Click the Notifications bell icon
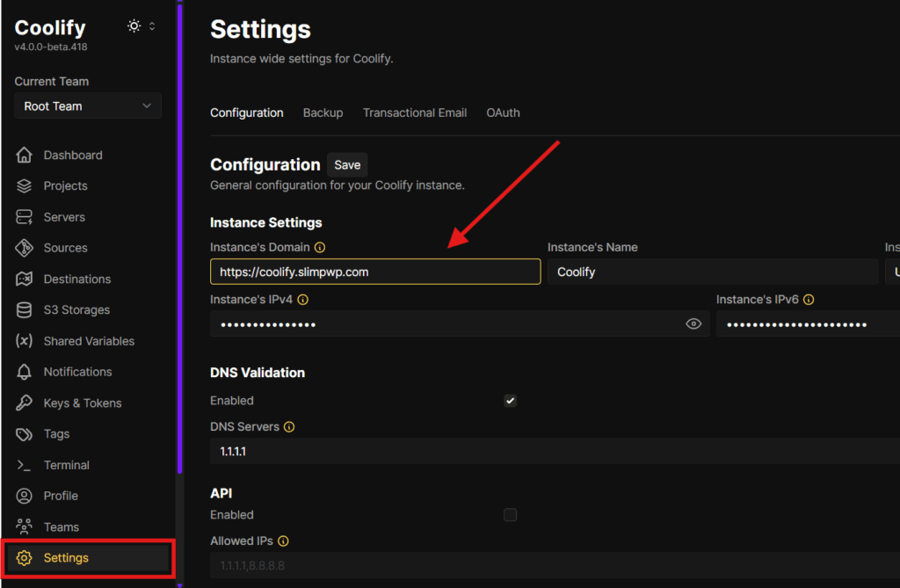The width and height of the screenshot is (900, 588). (x=24, y=372)
